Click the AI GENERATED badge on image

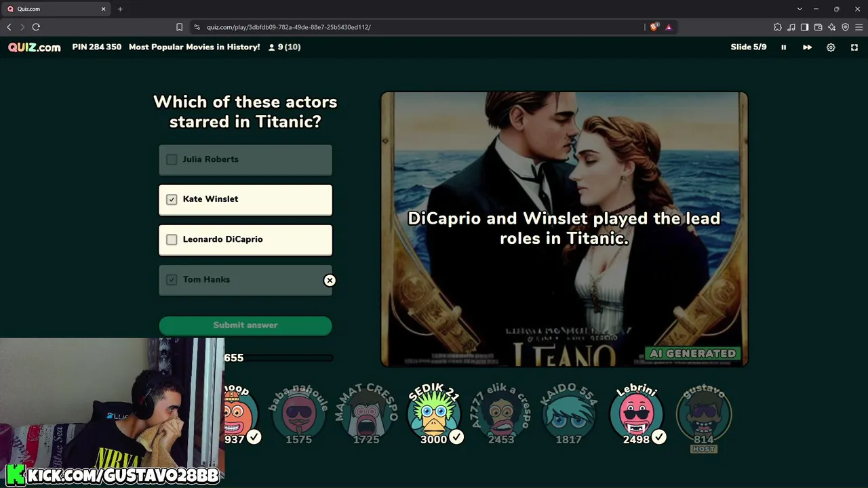tap(692, 354)
